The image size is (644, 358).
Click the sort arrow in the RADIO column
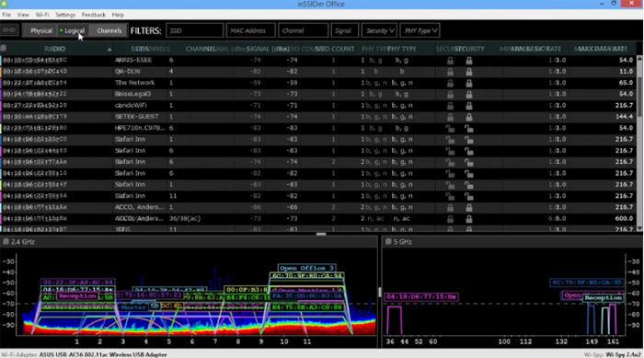tap(109, 50)
